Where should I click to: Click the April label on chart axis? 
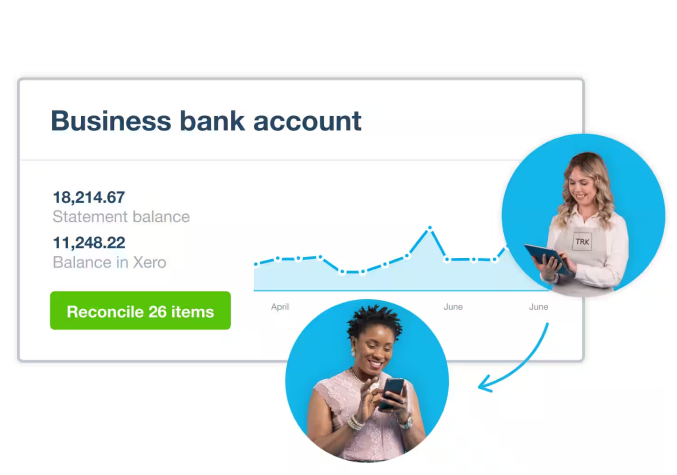coord(280,307)
